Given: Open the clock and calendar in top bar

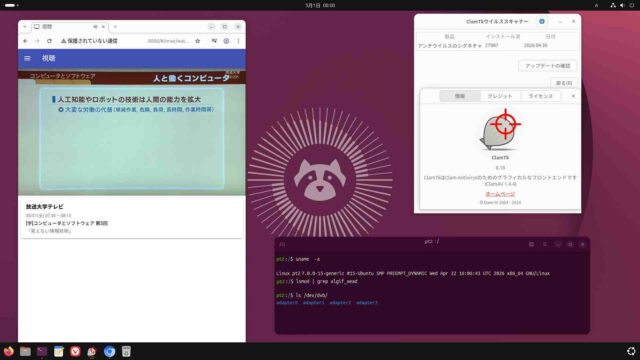Looking at the screenshot, I should [x=320, y=5].
